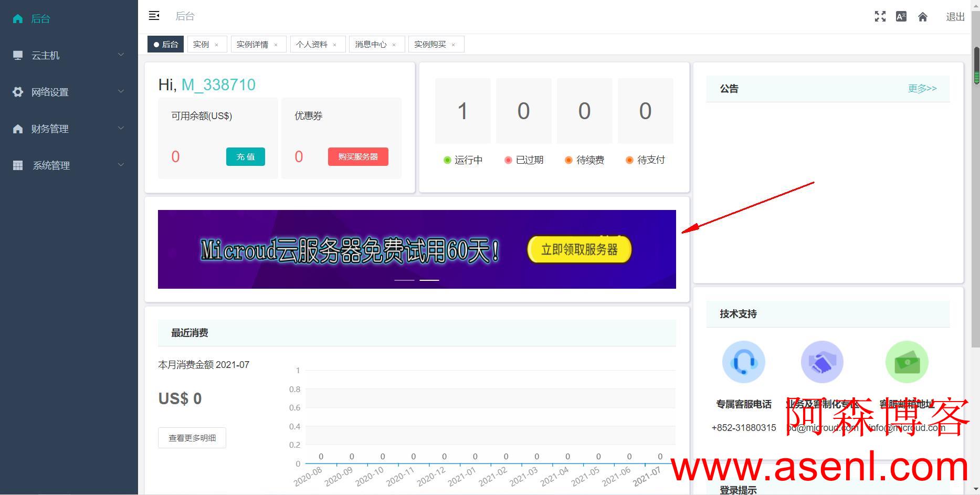The width and height of the screenshot is (980, 495).
Task: Click 立即领取服务器 banner button
Action: [x=579, y=249]
